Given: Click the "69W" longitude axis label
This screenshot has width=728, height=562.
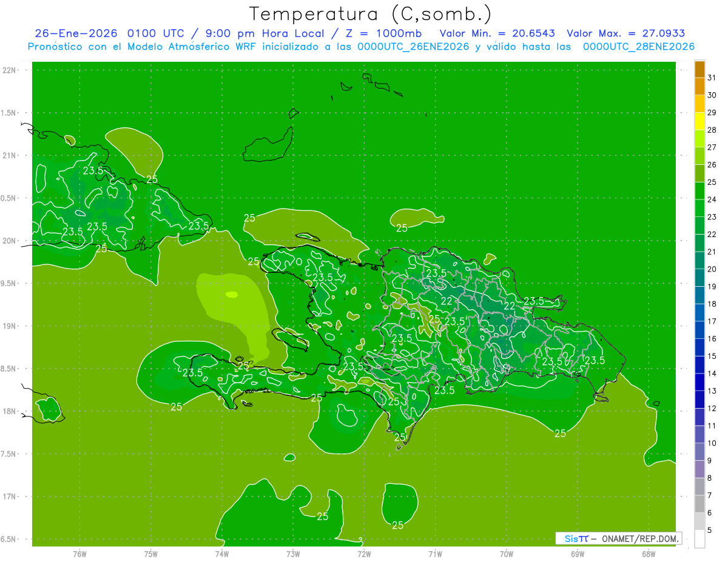Looking at the screenshot, I should (578, 554).
